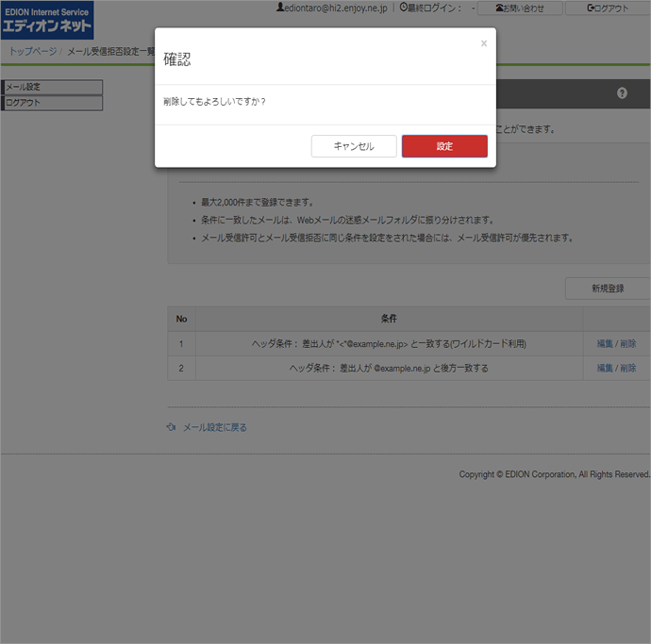Click header ログアウト button

coord(608,8)
